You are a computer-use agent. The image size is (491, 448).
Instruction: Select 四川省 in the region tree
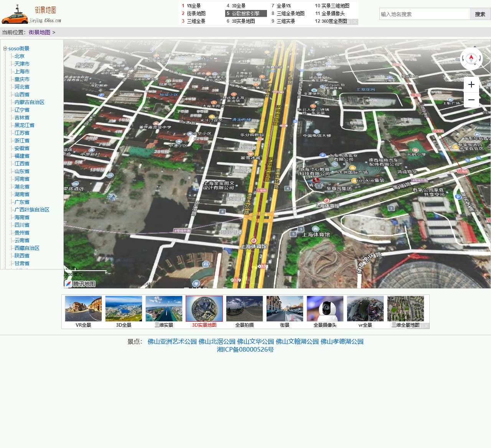(x=22, y=225)
